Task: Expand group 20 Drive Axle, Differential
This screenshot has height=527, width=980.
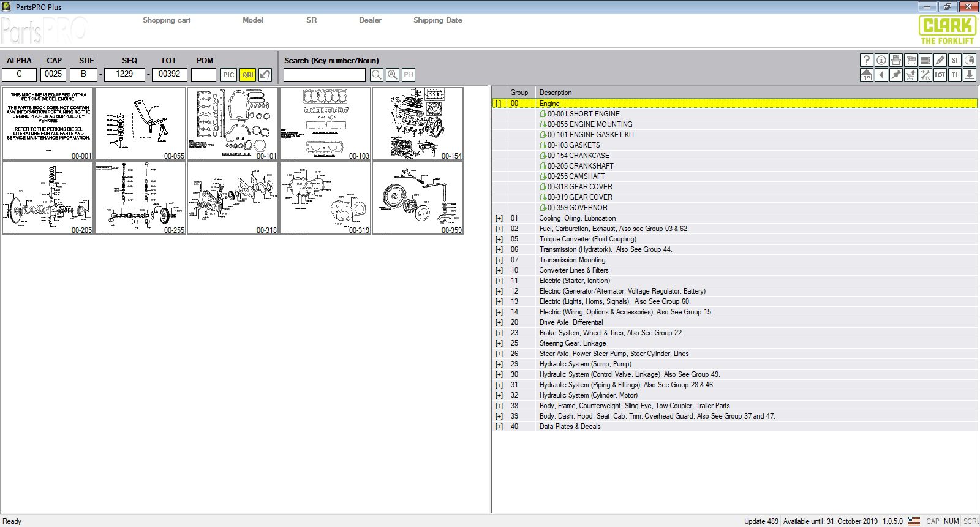Action: (499, 322)
